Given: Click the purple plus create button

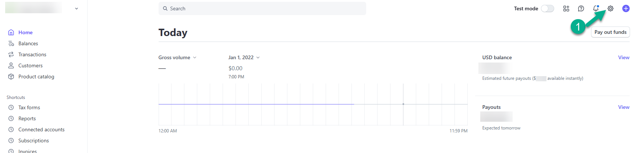Looking at the screenshot, I should pos(626,8).
